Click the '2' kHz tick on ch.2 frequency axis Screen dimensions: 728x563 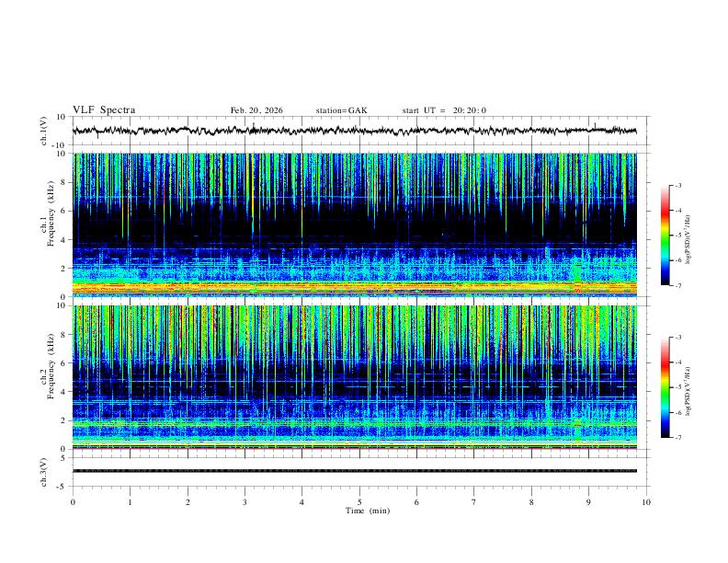(63, 420)
